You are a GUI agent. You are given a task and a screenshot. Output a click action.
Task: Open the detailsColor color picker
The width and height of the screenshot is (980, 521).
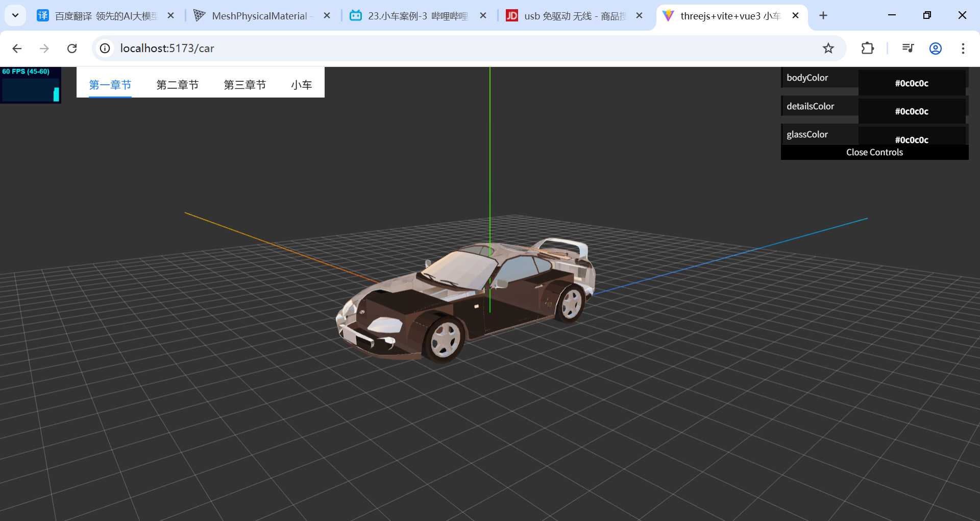(x=912, y=111)
